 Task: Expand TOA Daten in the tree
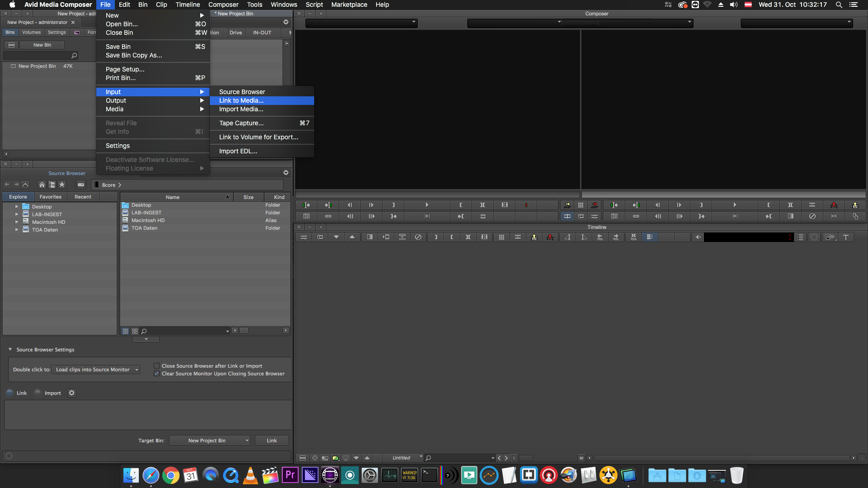pyautogui.click(x=17, y=230)
